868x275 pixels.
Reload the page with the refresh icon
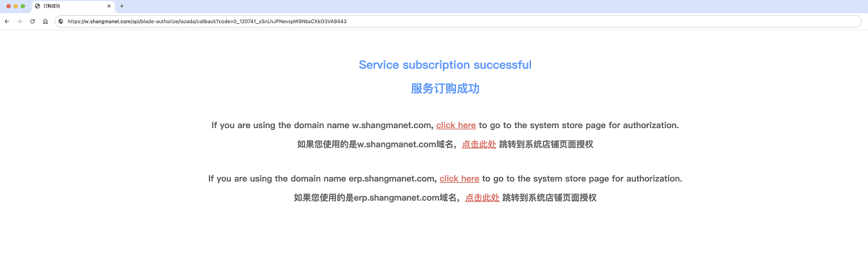pyautogui.click(x=32, y=21)
